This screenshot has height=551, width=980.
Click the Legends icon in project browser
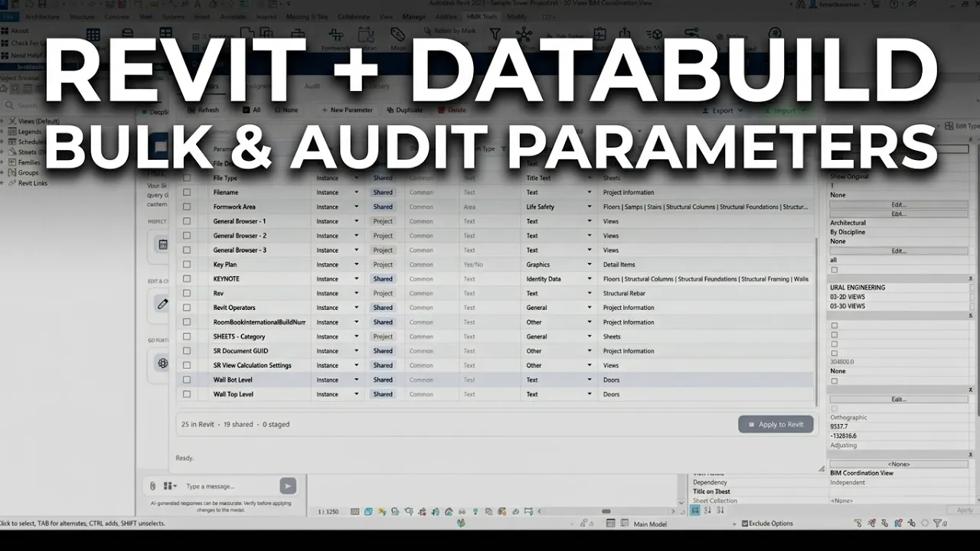click(12, 132)
